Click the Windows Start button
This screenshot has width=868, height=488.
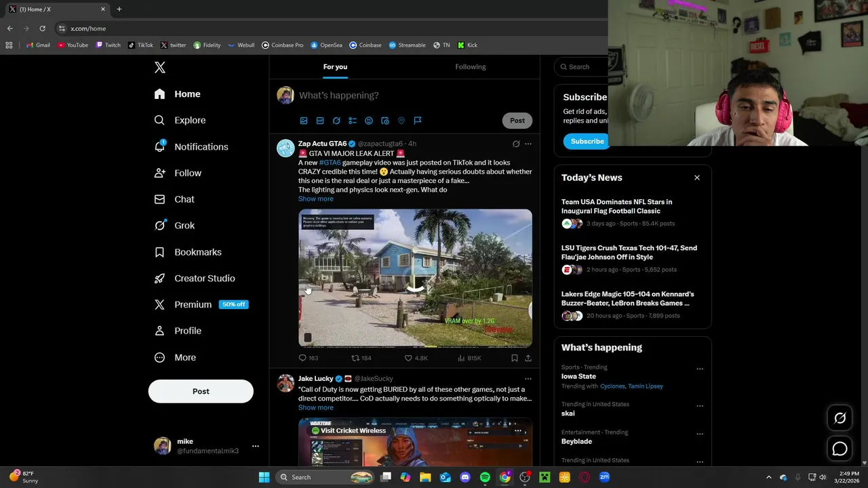point(264,477)
